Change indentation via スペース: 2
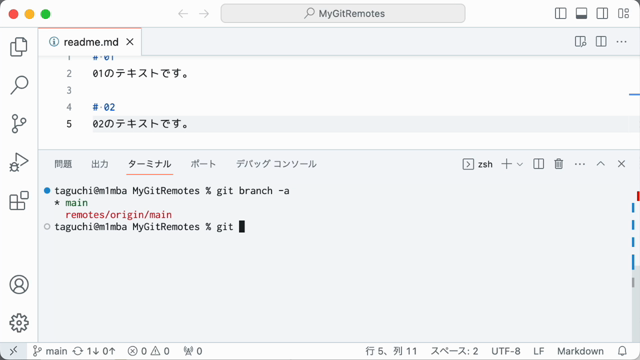The width and height of the screenshot is (640, 360). click(454, 351)
